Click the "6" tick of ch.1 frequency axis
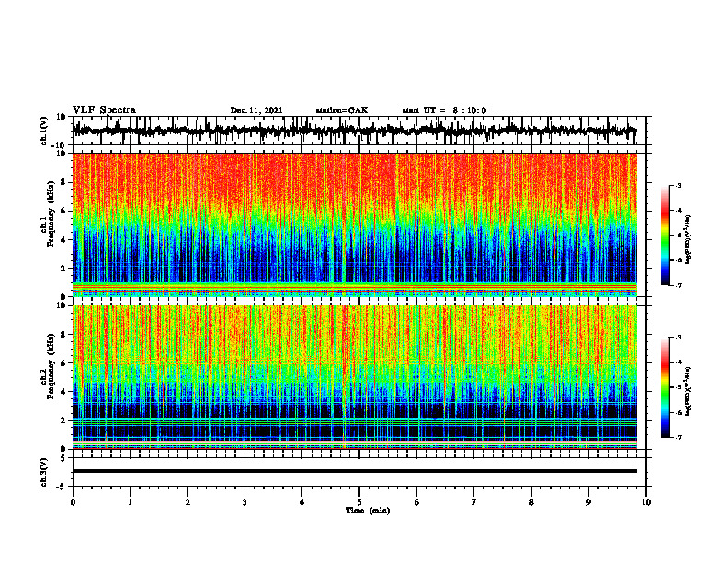Screen dimensions: 728x563 tap(63, 211)
